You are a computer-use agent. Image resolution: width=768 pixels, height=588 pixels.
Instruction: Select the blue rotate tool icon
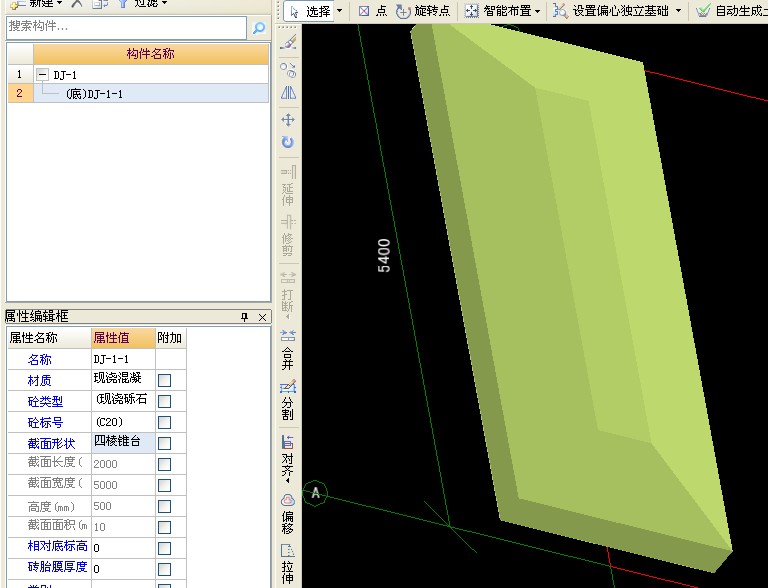288,142
